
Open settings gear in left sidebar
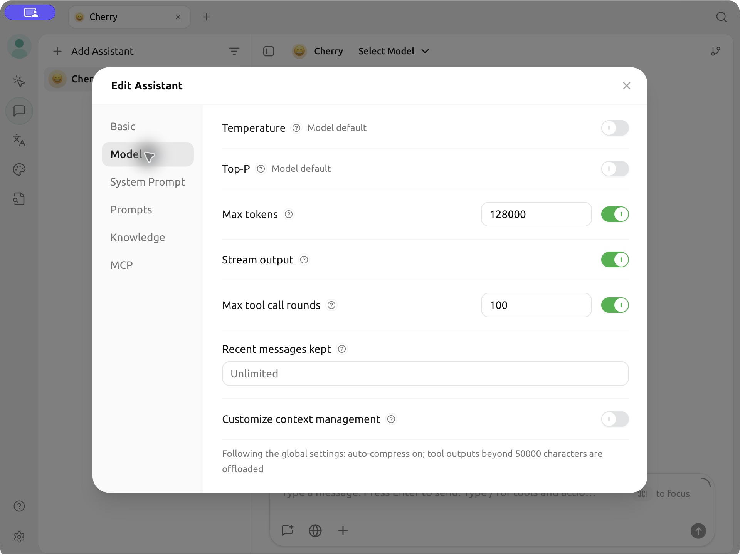(19, 537)
